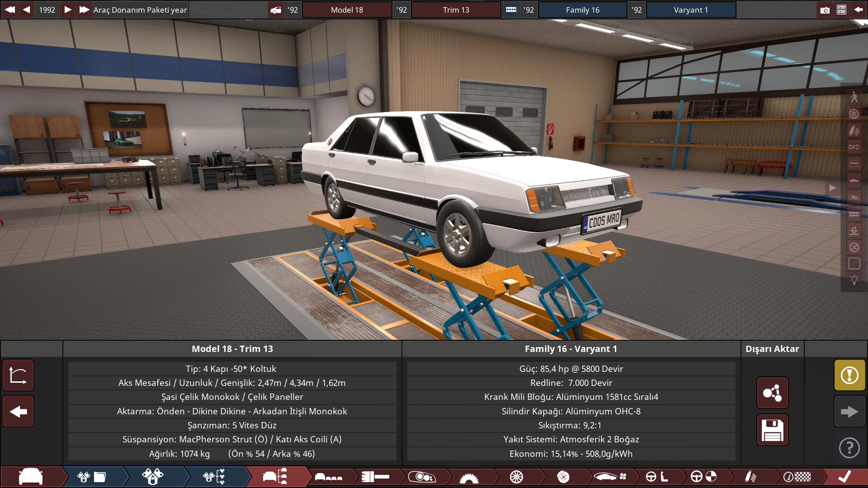
Task: Click the Ağırlık: 1074 kg row
Action: click(x=232, y=454)
